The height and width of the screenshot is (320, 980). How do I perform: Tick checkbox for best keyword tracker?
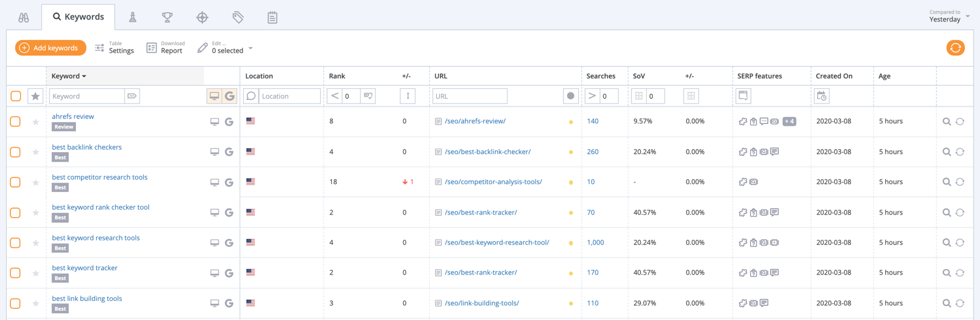pos(16,273)
